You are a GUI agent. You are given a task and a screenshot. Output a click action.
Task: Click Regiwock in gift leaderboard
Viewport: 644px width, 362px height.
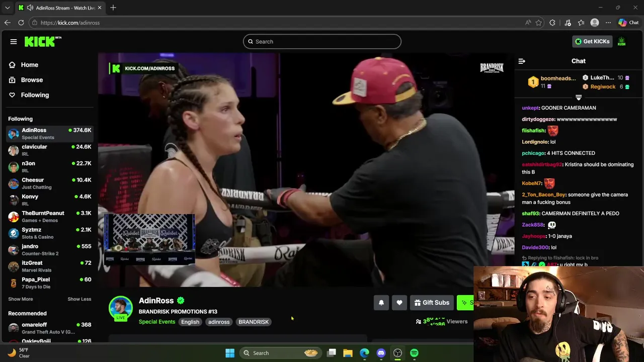click(x=603, y=87)
